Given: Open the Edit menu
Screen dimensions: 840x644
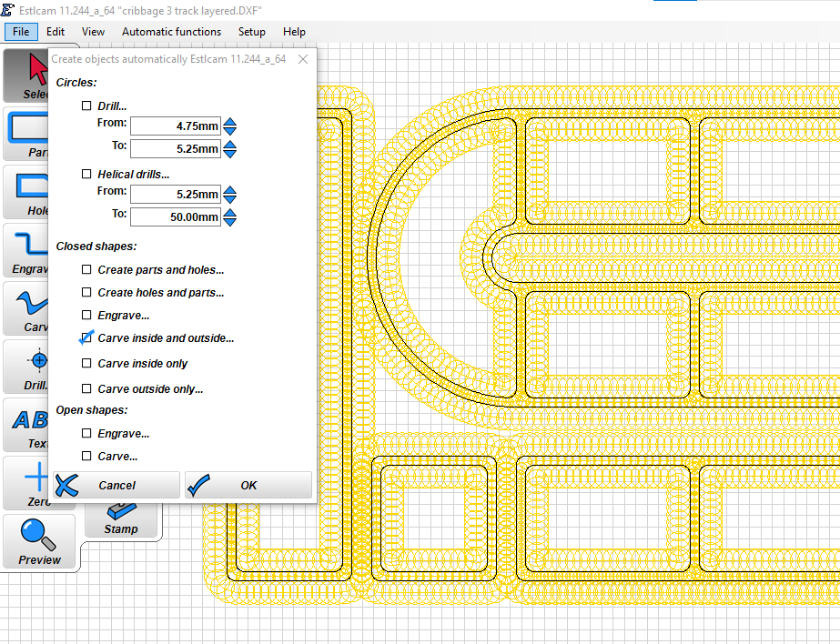Looking at the screenshot, I should pos(56,32).
